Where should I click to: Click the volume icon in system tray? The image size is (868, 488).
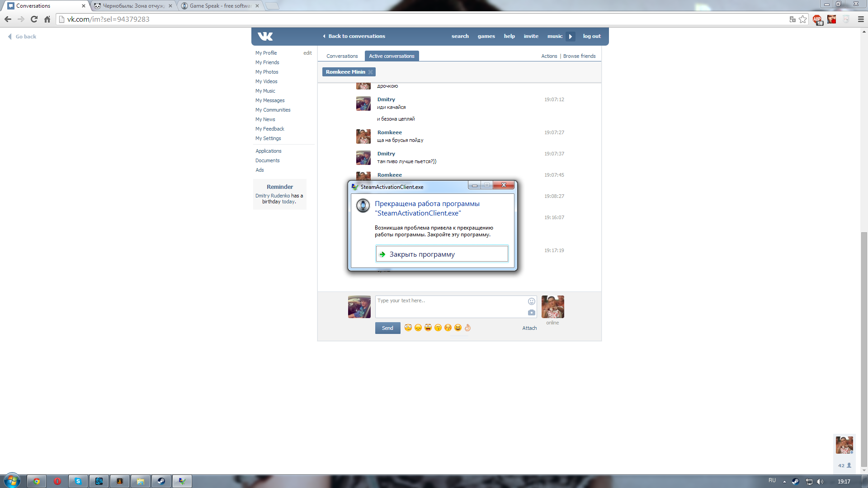(x=820, y=481)
